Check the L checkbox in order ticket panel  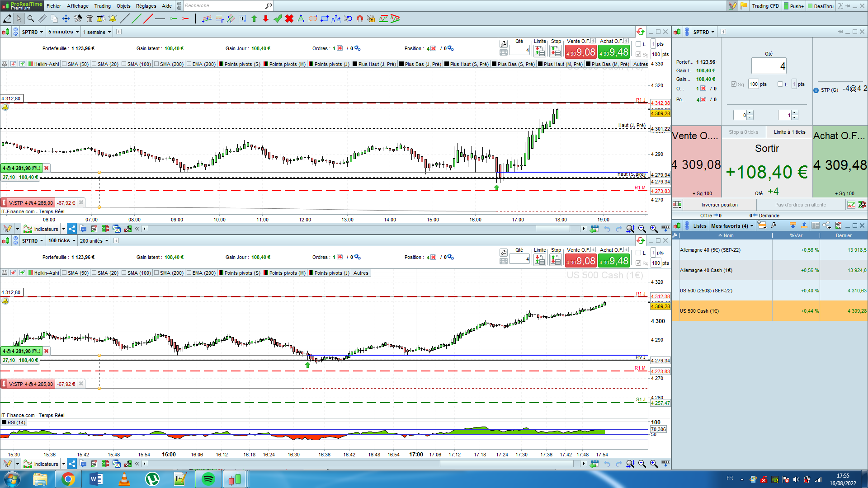pos(780,84)
